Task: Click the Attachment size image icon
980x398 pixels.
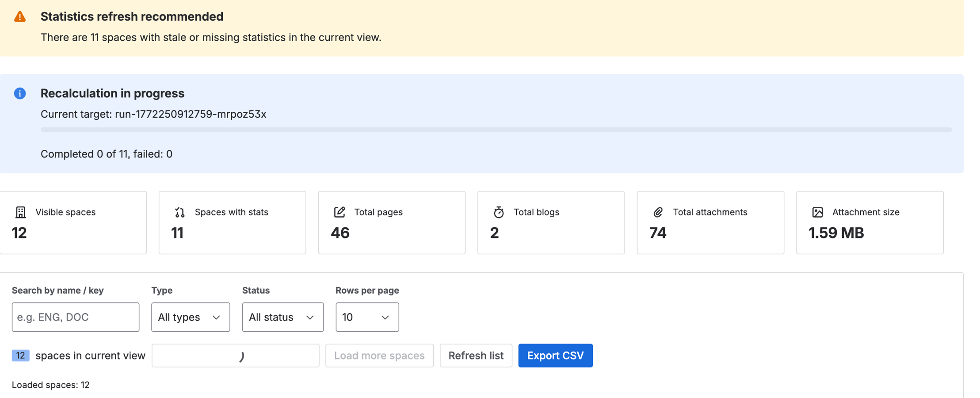Action: [817, 212]
